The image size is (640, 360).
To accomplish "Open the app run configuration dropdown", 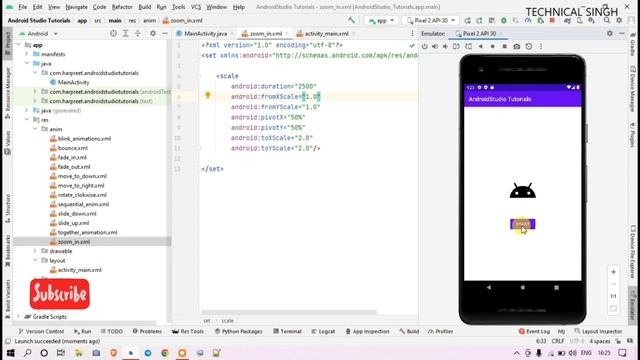I will coord(381,20).
